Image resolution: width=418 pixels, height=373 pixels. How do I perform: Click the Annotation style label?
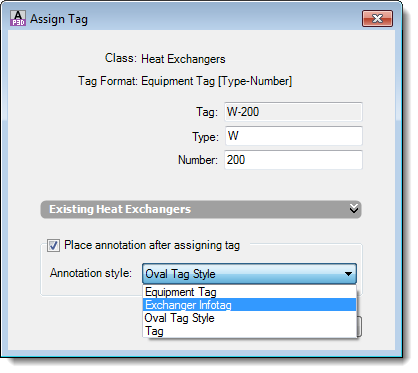91,273
